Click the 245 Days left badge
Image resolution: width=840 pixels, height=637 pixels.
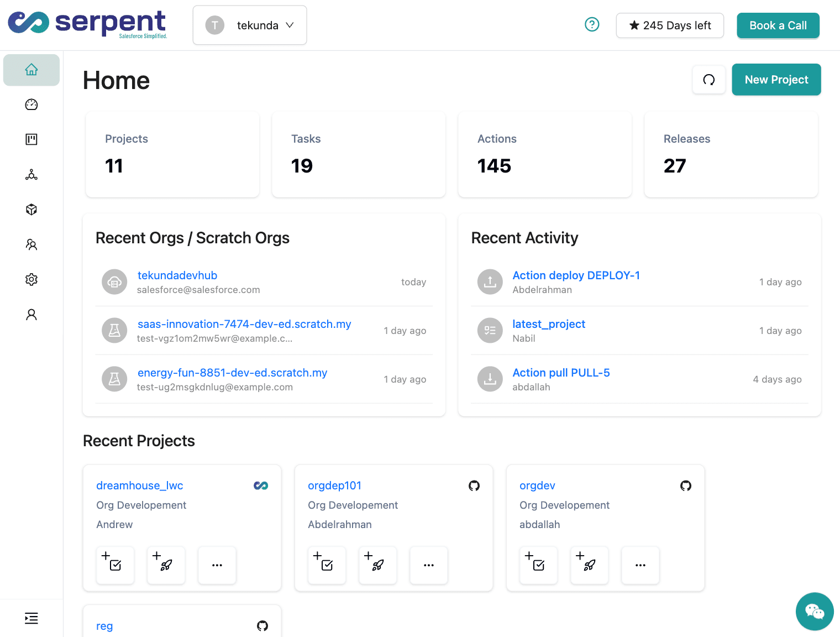(x=670, y=25)
